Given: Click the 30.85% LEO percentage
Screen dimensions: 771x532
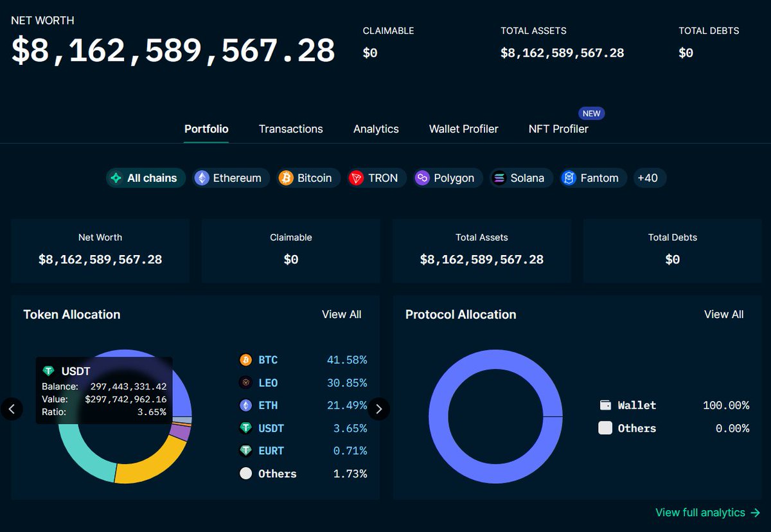Looking at the screenshot, I should click(347, 383).
